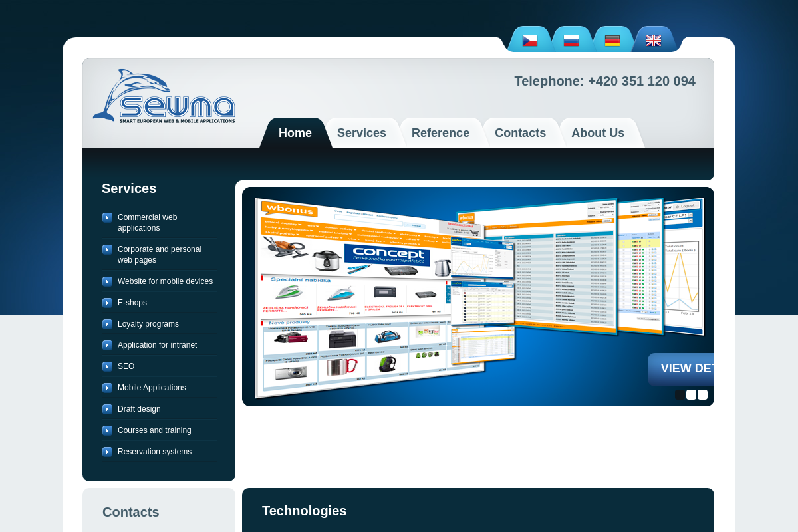Open Corporate and personal web pages

pos(160,255)
